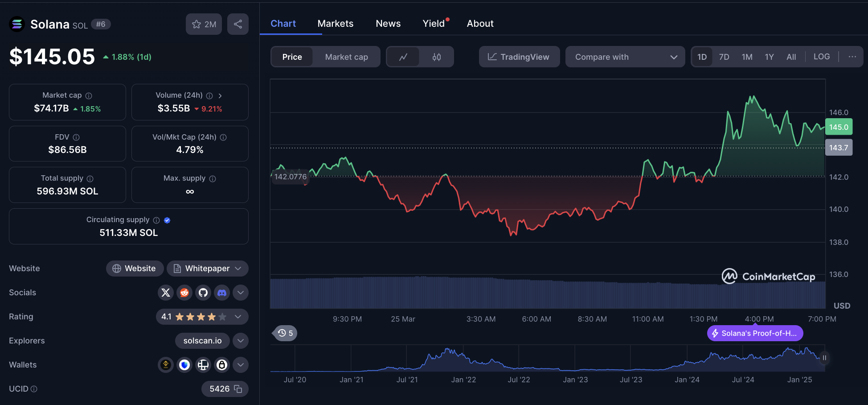Visit Solana Website link
Viewport: 868px width, 405px height.
pos(135,269)
